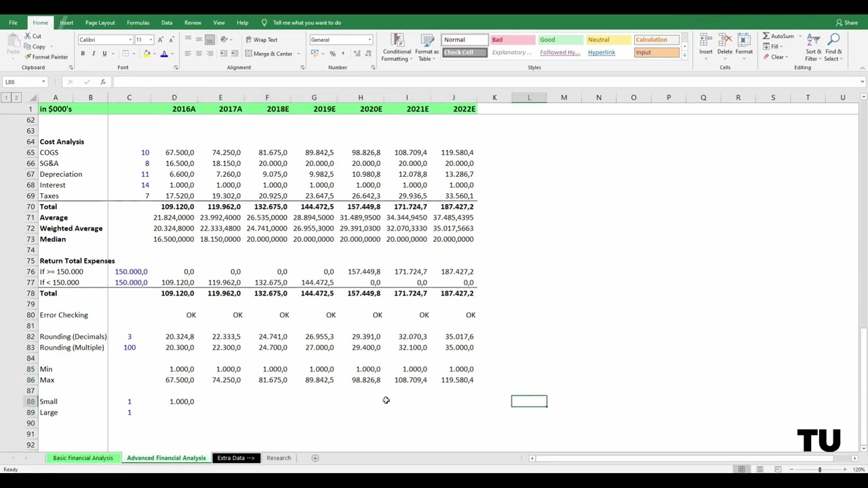Click the Decrease Indent icon

click(x=223, y=54)
